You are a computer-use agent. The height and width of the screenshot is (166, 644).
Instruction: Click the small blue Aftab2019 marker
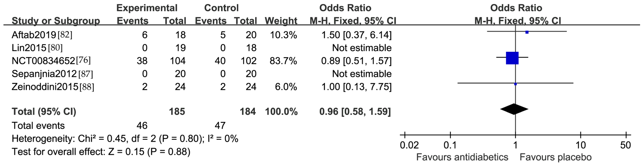527,32
